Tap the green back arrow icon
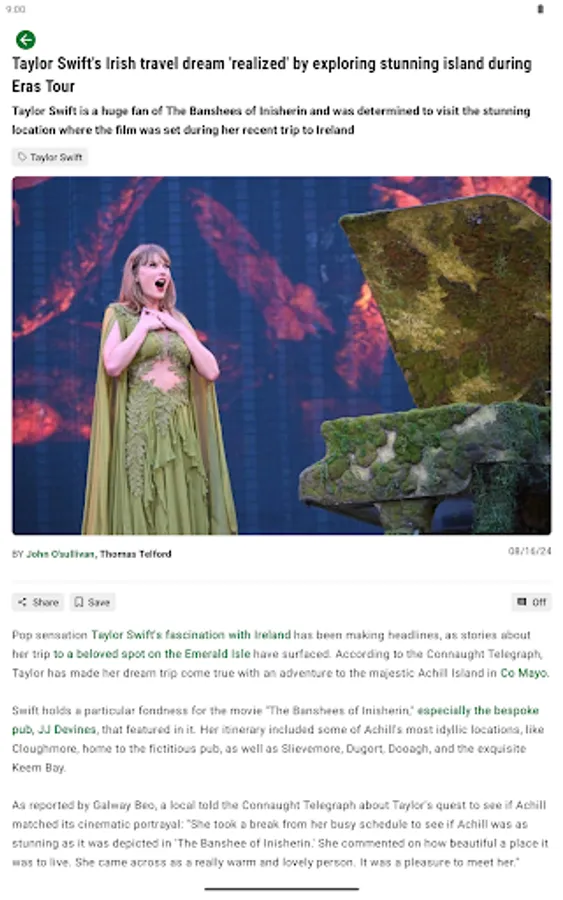 [x=26, y=40]
